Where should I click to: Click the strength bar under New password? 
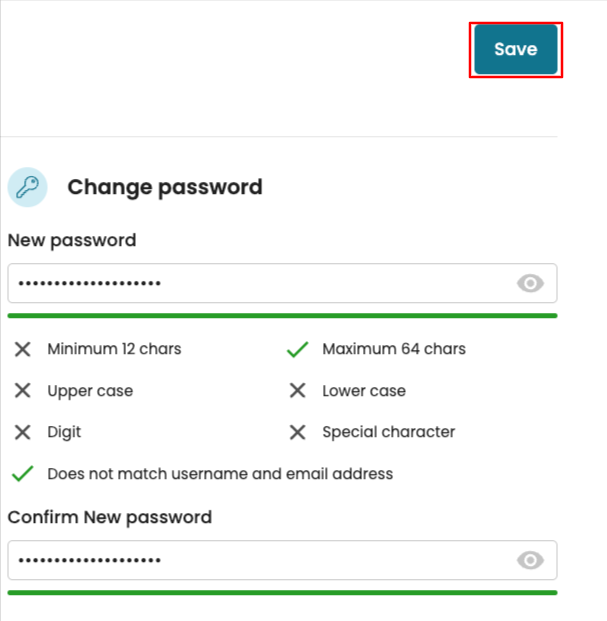(x=282, y=315)
